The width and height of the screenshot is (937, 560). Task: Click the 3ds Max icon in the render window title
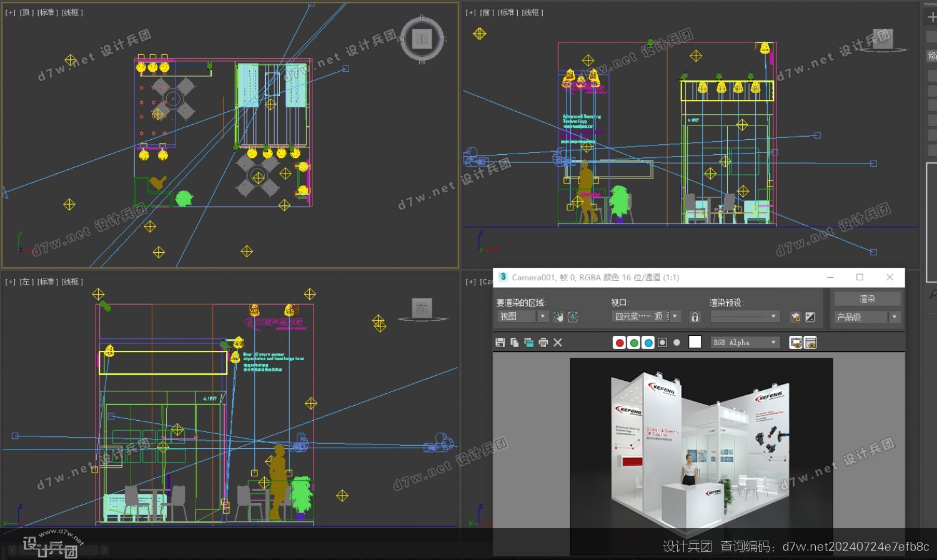click(503, 277)
